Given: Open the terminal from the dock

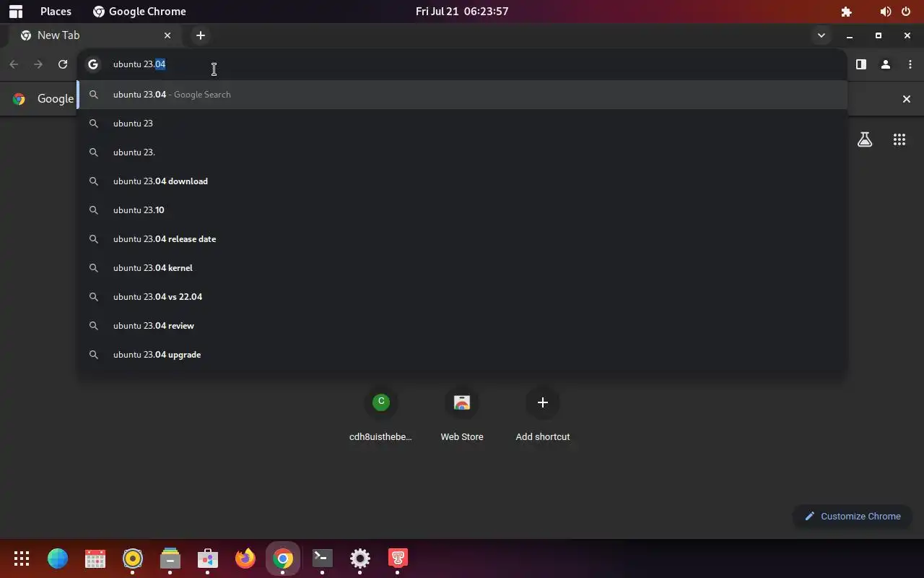Looking at the screenshot, I should coord(322,558).
